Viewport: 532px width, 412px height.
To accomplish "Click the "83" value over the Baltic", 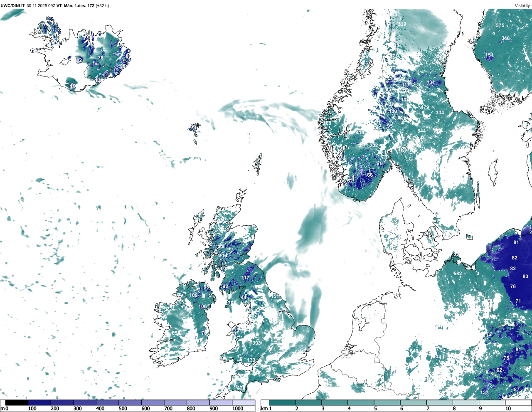I will (x=525, y=276).
